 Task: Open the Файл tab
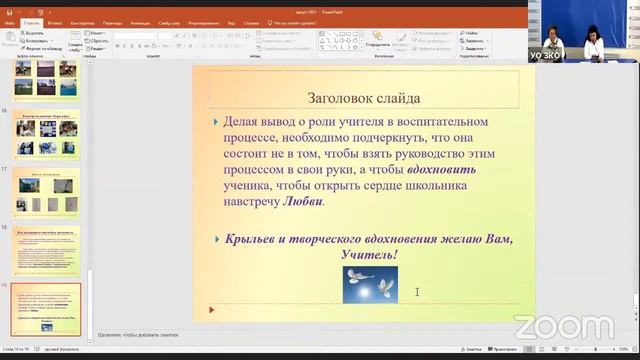[9, 23]
